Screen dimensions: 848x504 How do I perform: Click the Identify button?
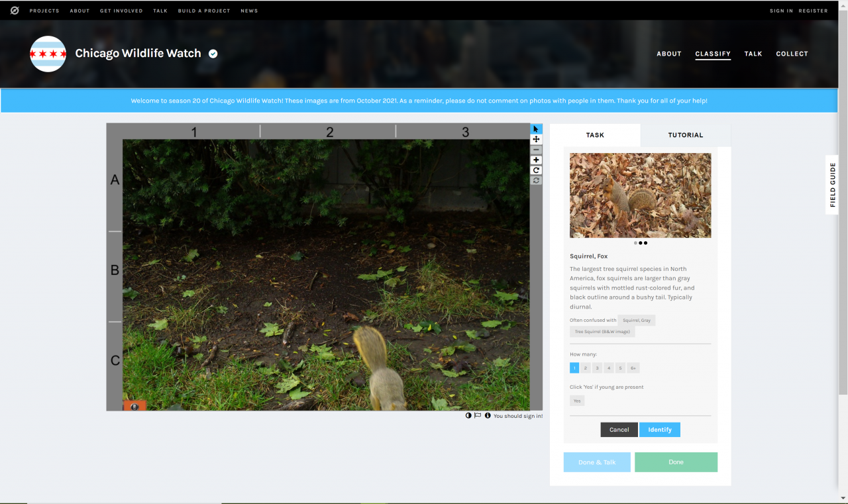click(x=660, y=430)
